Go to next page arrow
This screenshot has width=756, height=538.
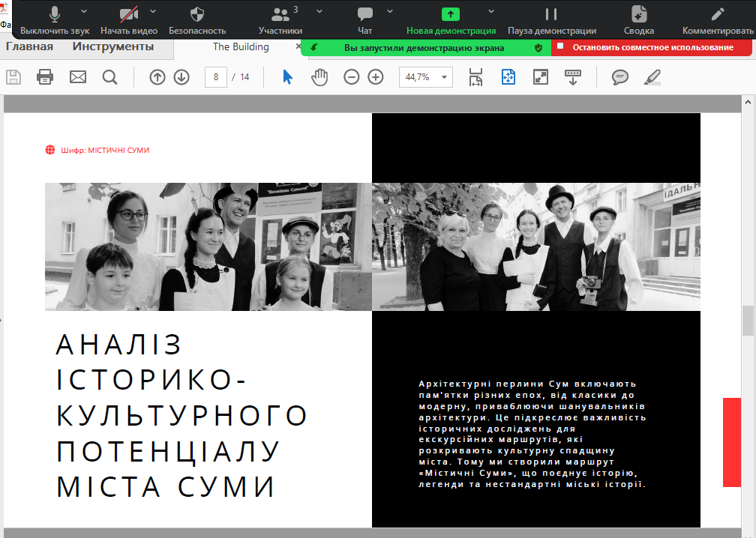point(181,77)
